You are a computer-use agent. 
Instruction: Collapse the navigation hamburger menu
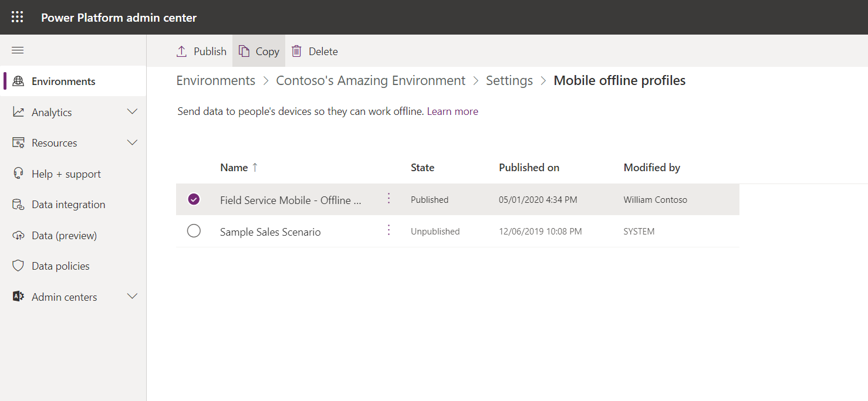[18, 50]
